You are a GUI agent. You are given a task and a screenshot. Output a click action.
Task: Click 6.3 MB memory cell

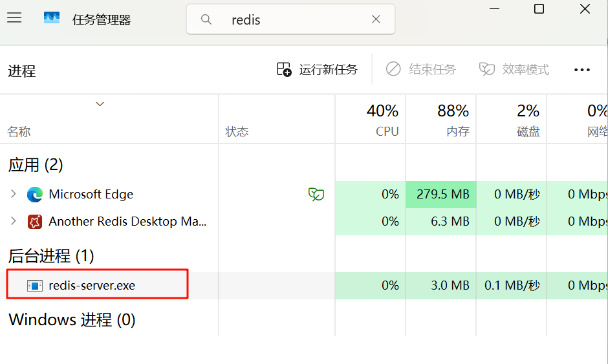[441, 221]
